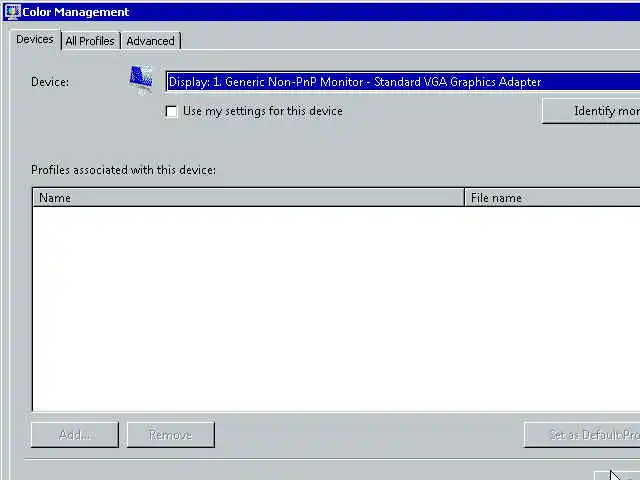Viewport: 640px width, 480px height.
Task: Click the Identify monitors button
Action: click(591, 111)
